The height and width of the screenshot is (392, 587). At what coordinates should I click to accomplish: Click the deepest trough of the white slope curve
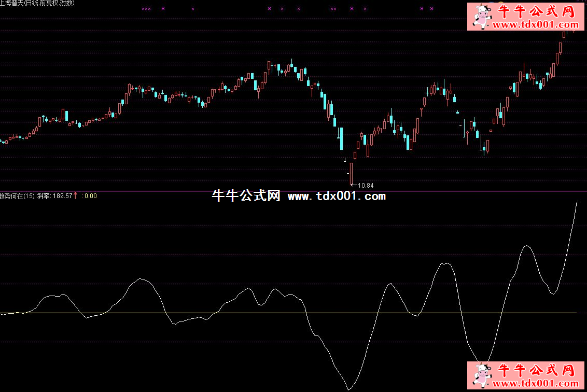point(349,389)
